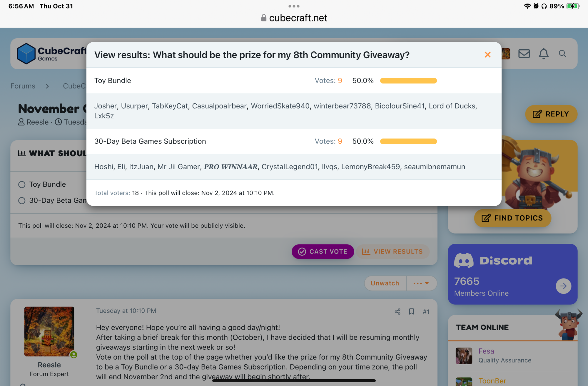588x386 pixels.
Task: Open site search magnifier icon
Action: [562, 54]
